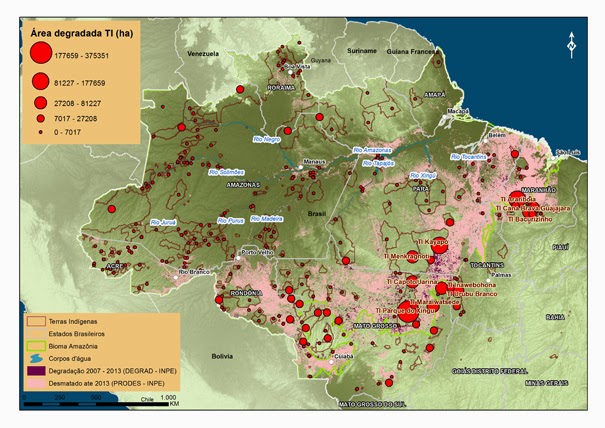Click the legend circle beside 81227 - 177659
605x428 pixels.
coord(41,81)
